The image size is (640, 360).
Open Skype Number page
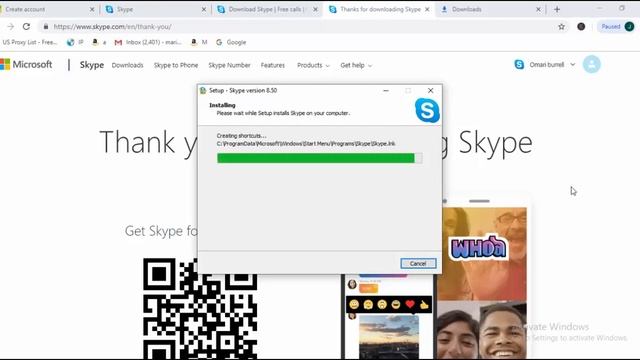(229, 65)
